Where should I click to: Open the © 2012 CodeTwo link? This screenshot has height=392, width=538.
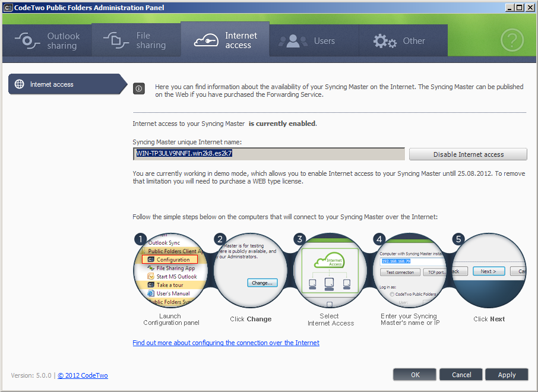pos(83,375)
